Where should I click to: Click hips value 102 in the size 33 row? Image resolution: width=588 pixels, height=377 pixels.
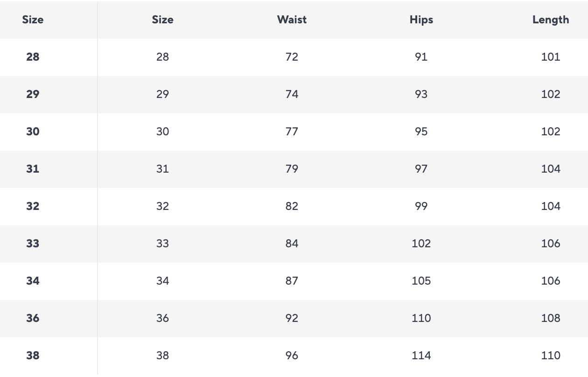pyautogui.click(x=421, y=244)
